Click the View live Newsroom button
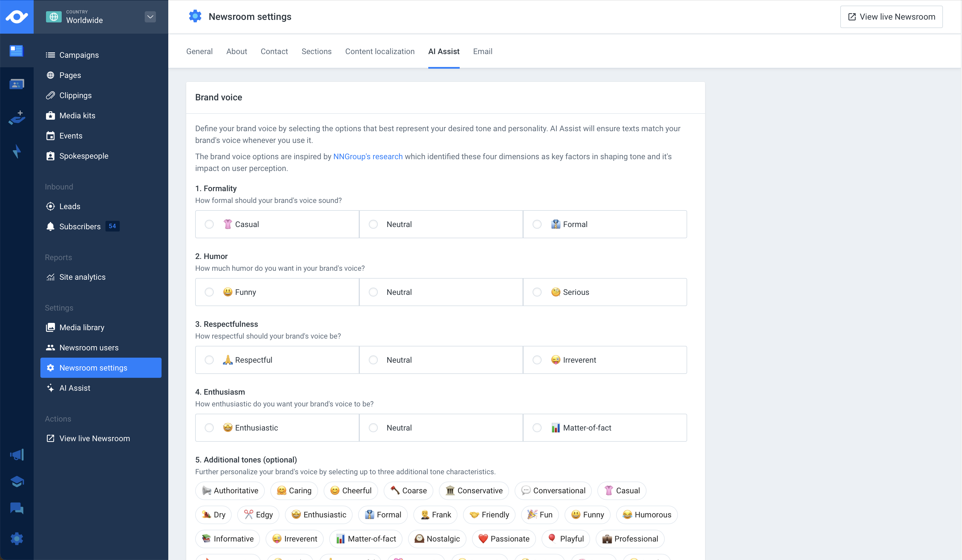The image size is (962, 560). [x=891, y=17]
